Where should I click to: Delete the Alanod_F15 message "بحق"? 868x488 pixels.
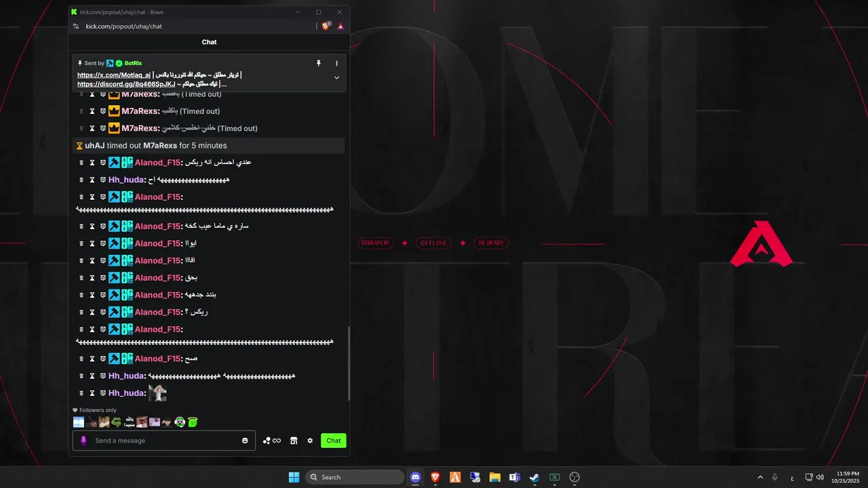coord(81,278)
